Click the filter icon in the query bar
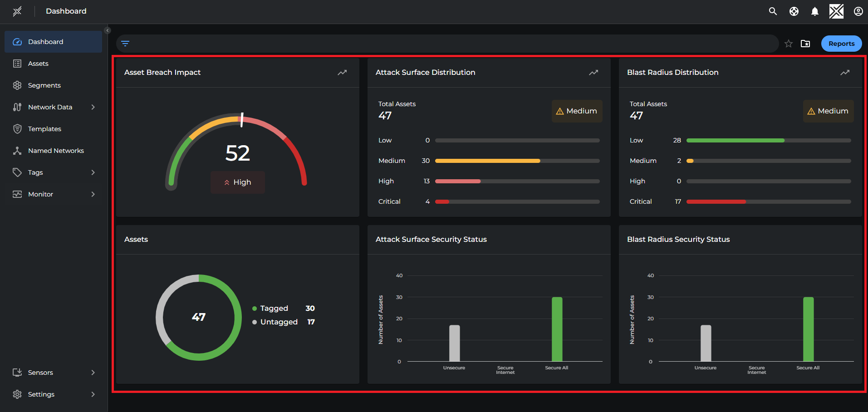 (125, 43)
